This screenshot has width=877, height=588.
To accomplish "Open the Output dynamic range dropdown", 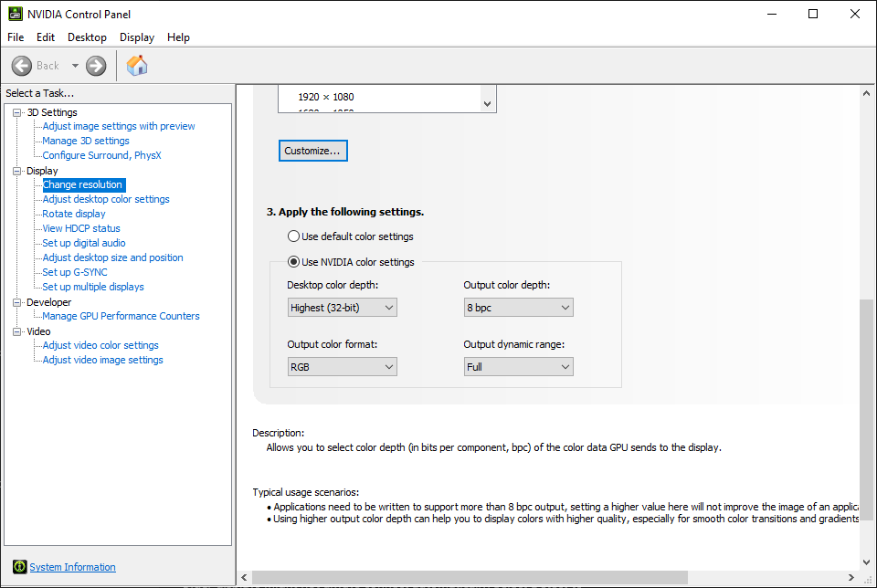I will click(x=518, y=367).
